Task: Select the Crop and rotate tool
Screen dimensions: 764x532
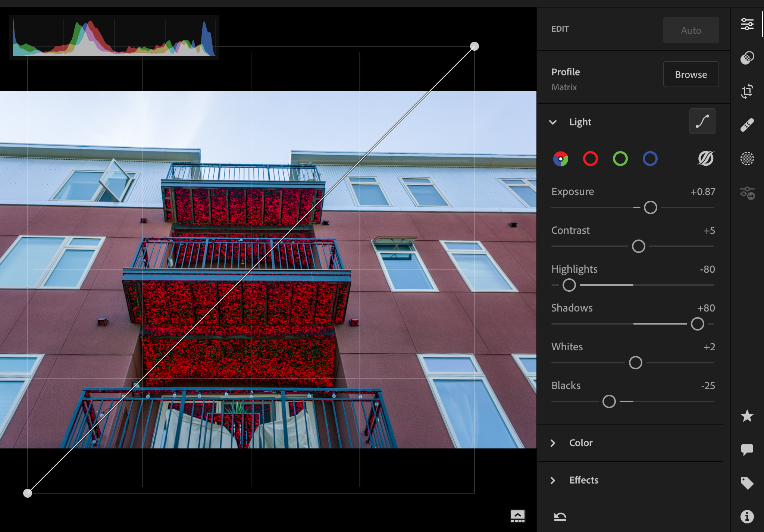Action: tap(747, 91)
